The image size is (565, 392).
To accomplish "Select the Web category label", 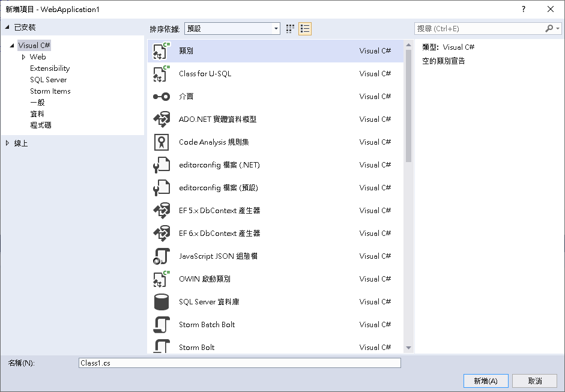I will click(38, 57).
